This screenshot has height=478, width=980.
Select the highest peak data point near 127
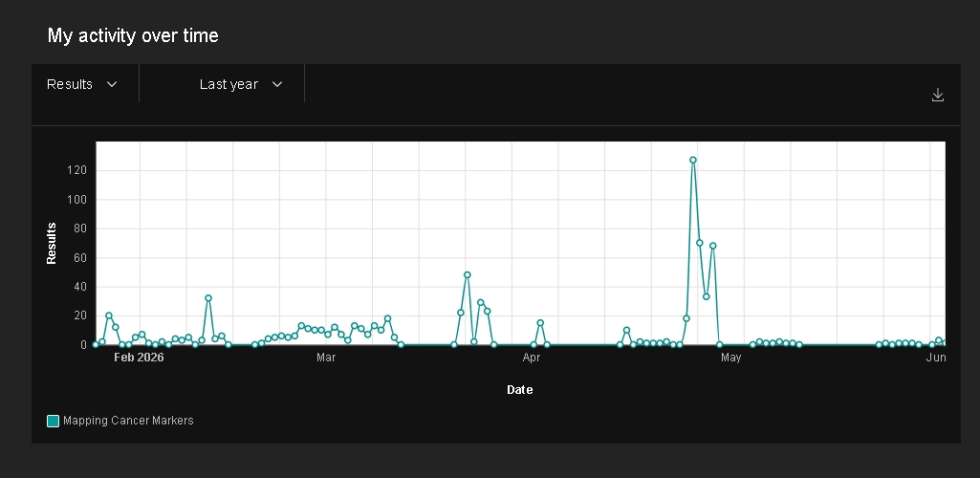pyautogui.click(x=693, y=160)
